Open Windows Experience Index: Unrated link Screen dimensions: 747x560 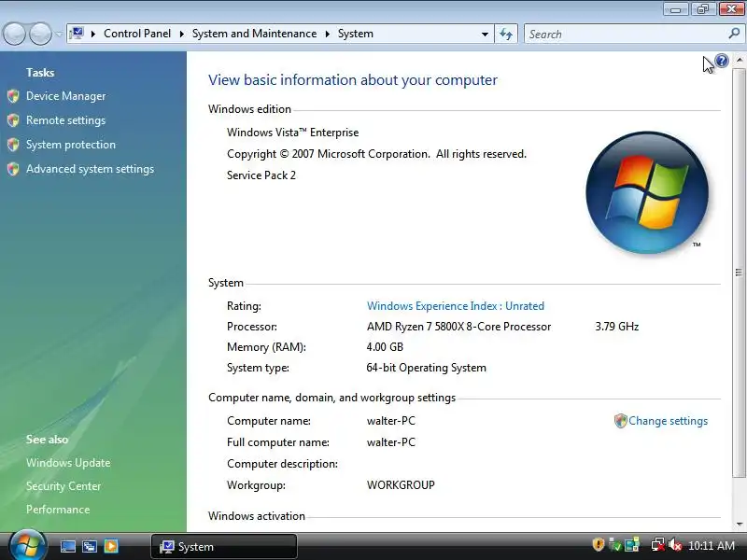tap(456, 306)
